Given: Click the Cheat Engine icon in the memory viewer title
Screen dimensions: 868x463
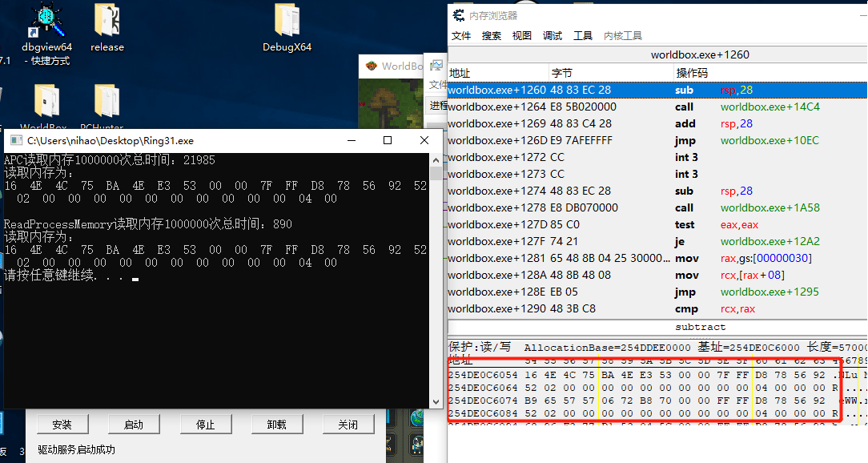Looking at the screenshot, I should [458, 15].
